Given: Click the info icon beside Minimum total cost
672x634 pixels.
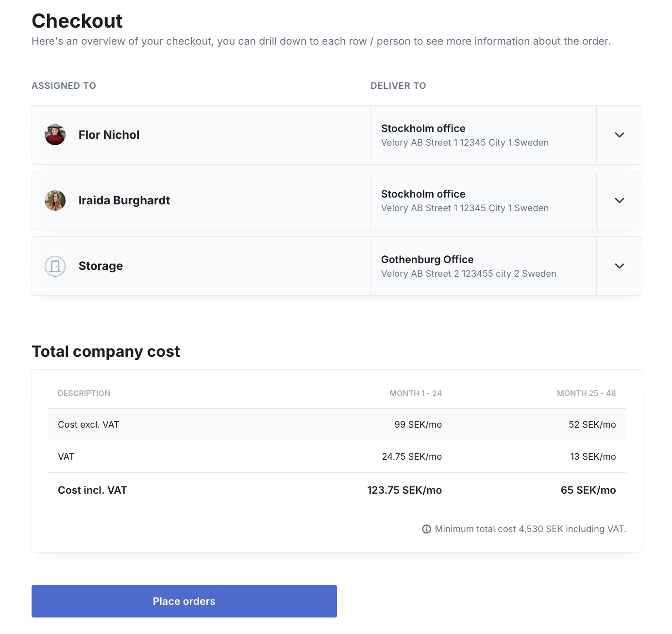Looking at the screenshot, I should pyautogui.click(x=426, y=529).
